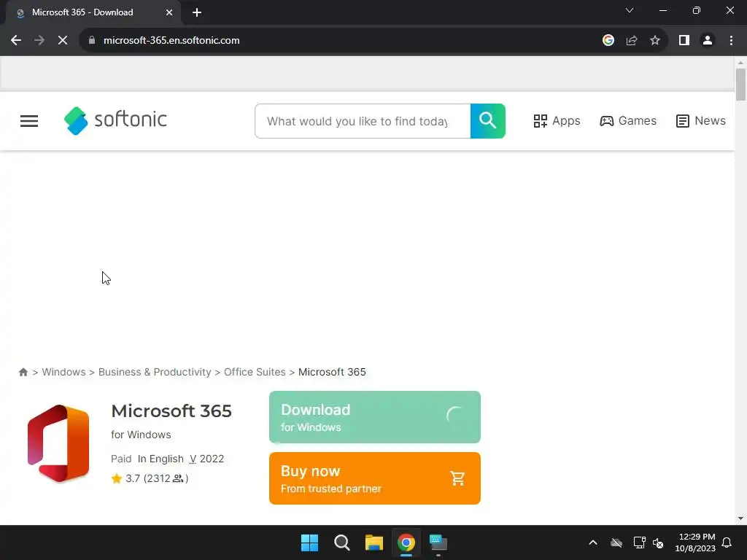This screenshot has height=560, width=747.
Task: Open the notification bell
Action: coord(727,542)
